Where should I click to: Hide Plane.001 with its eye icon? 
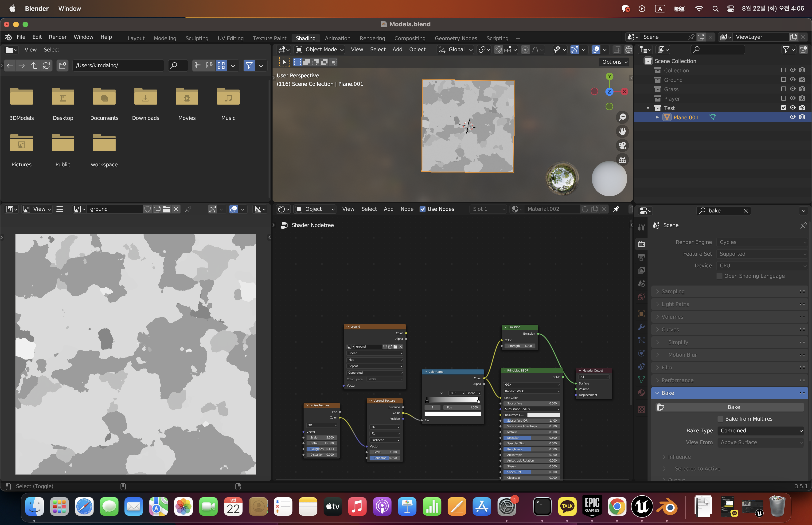792,117
